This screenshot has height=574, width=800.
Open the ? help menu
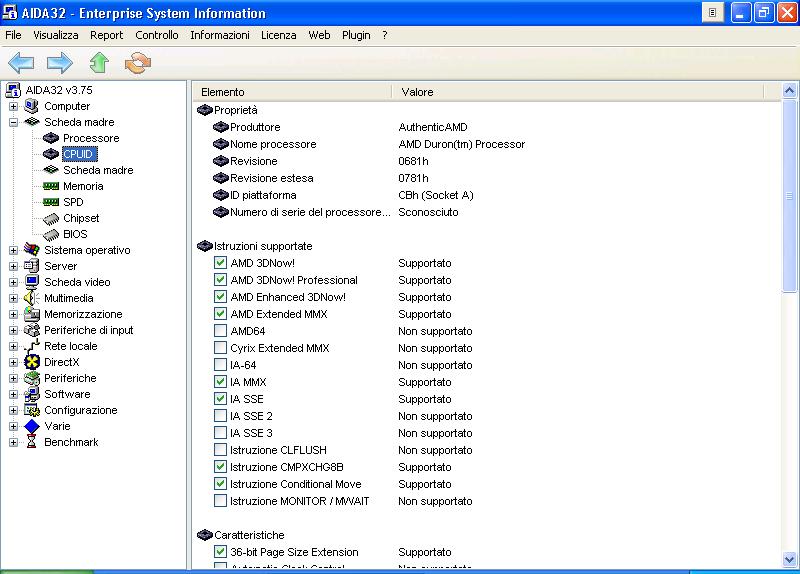tap(385, 35)
